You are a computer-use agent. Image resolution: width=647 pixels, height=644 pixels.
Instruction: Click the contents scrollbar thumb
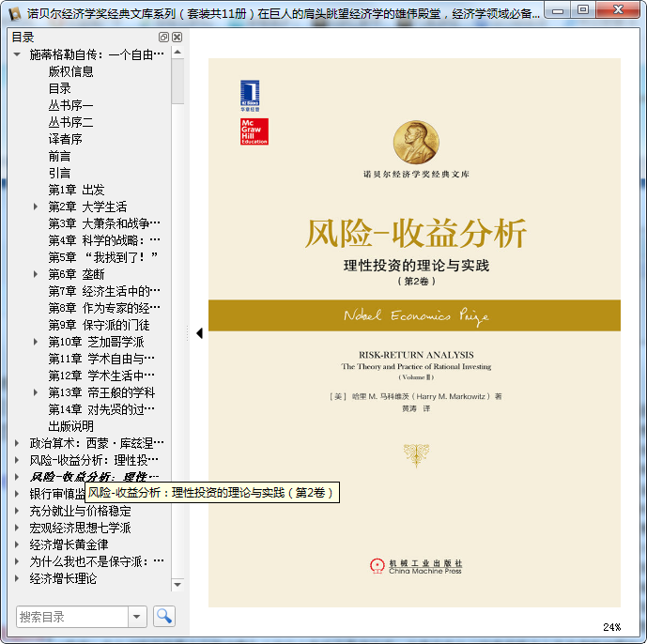pos(177,81)
